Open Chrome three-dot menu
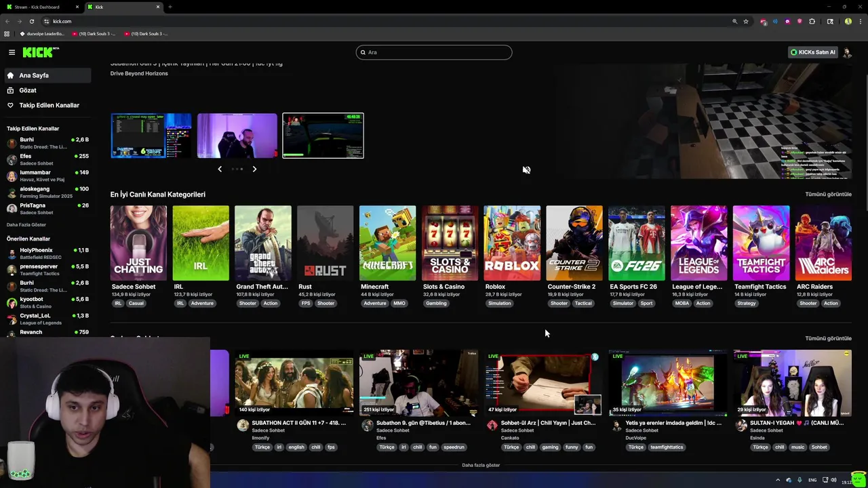 (860, 21)
